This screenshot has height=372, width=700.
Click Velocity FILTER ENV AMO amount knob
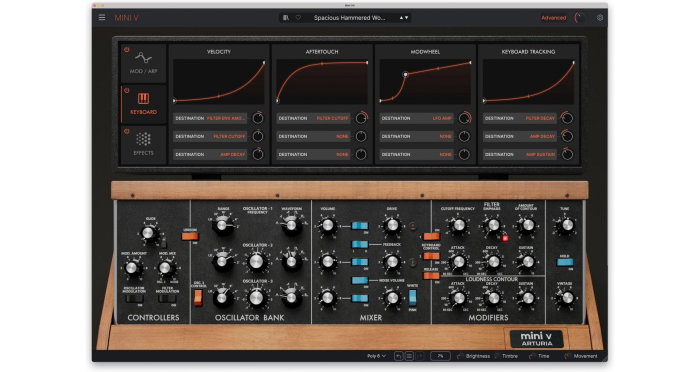(x=258, y=118)
